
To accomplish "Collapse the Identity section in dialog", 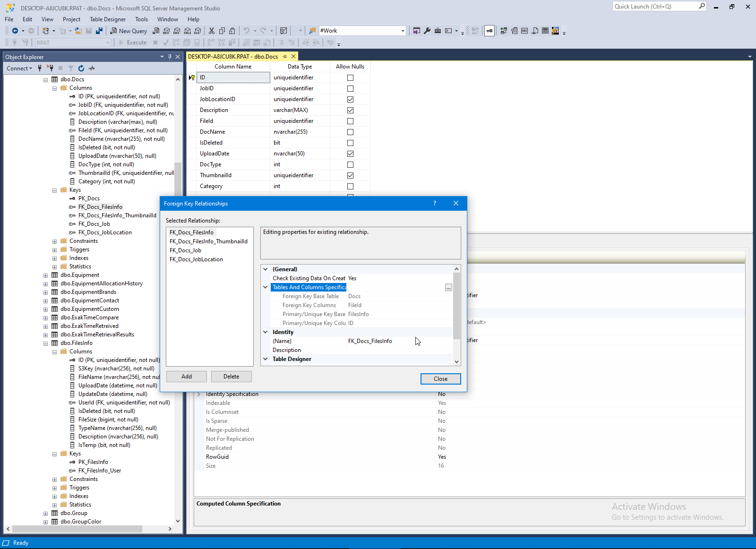I will [266, 332].
